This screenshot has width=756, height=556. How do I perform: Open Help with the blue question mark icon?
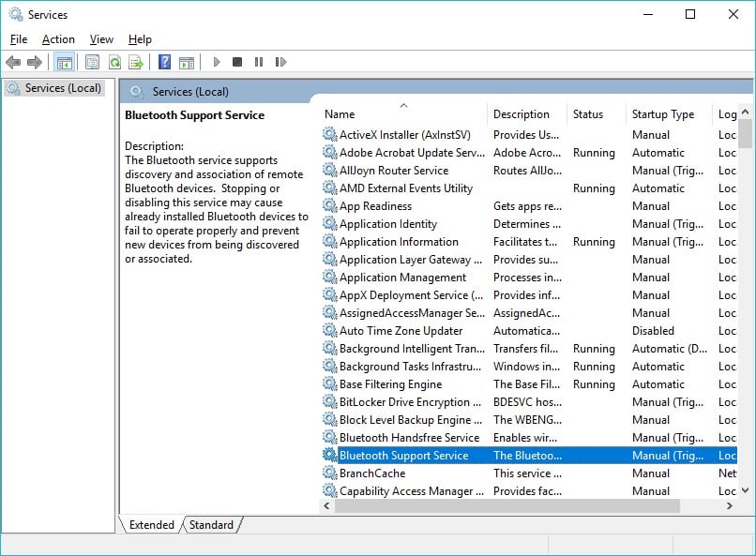(x=164, y=62)
